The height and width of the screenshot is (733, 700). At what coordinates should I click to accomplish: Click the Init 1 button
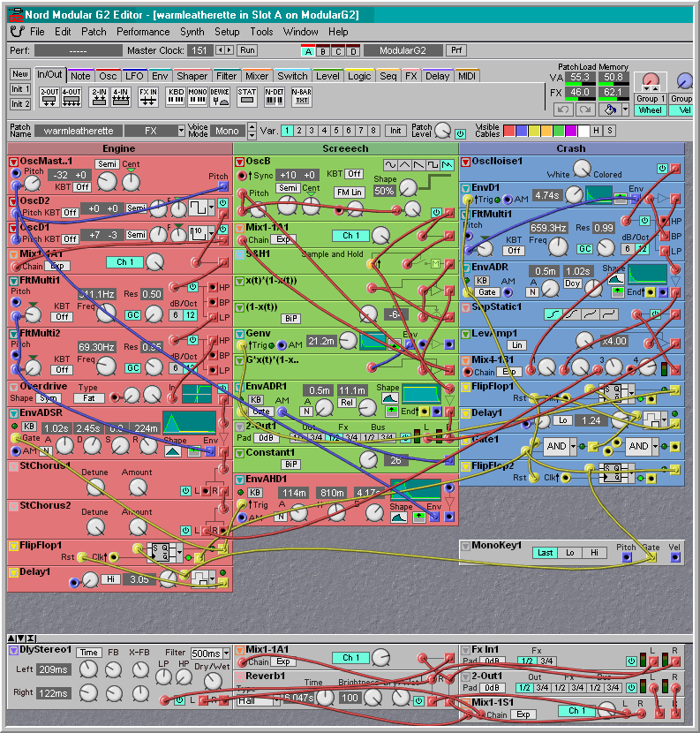click(x=20, y=89)
